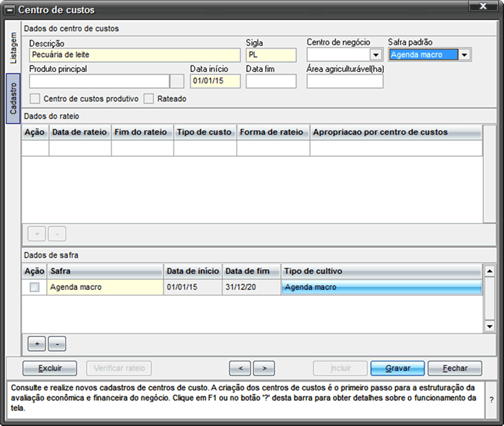Viewport: 504px width, 426px height.
Task: Click the Descrição field 'Pecuária de leite'
Action: click(135, 55)
